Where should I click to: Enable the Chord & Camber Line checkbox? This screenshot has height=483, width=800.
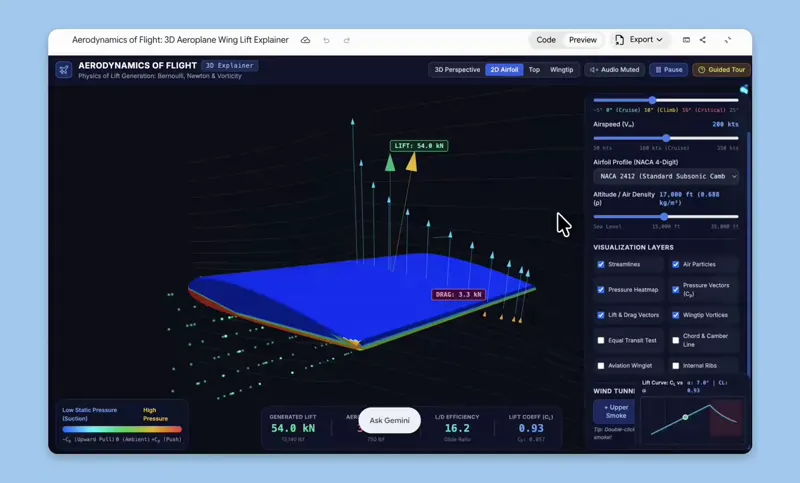coord(676,340)
